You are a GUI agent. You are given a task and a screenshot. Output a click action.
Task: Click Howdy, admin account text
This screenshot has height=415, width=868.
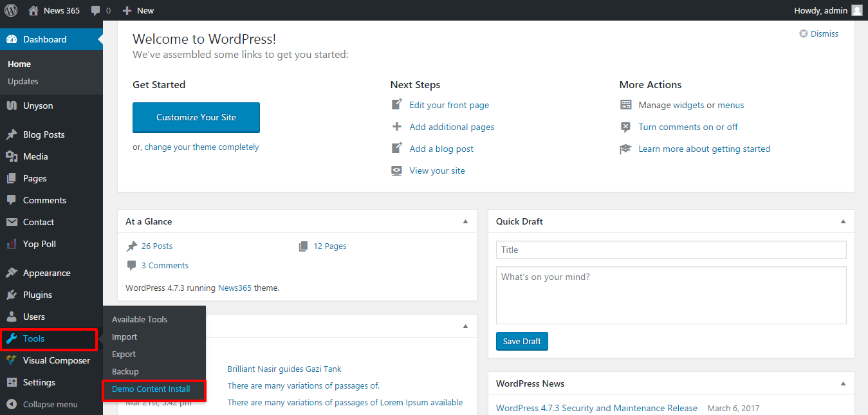point(820,10)
